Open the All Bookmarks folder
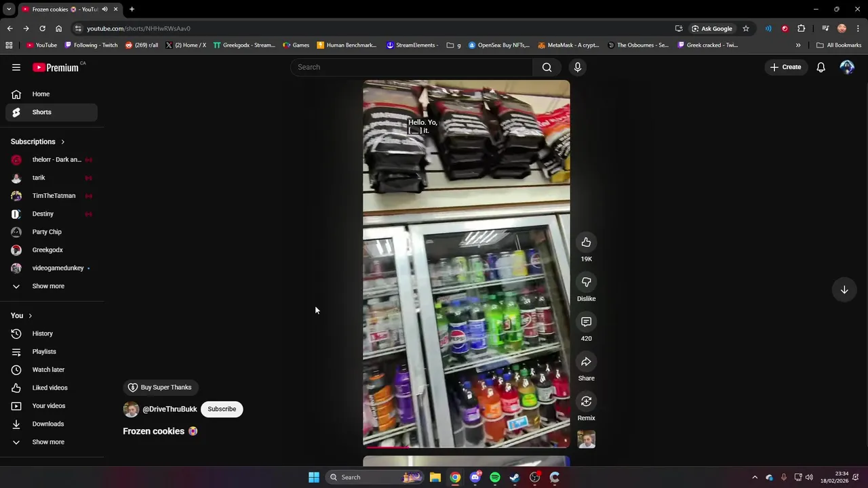 [x=839, y=45]
